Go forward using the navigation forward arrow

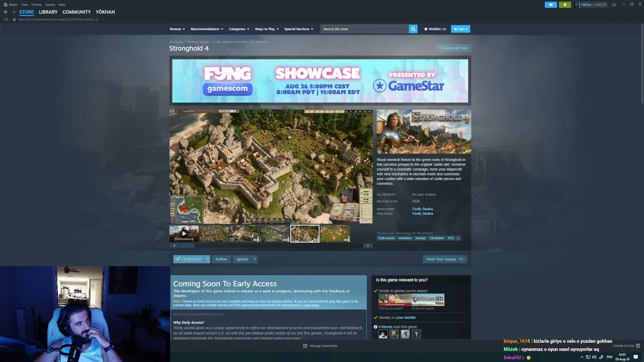pyautogui.click(x=14, y=12)
